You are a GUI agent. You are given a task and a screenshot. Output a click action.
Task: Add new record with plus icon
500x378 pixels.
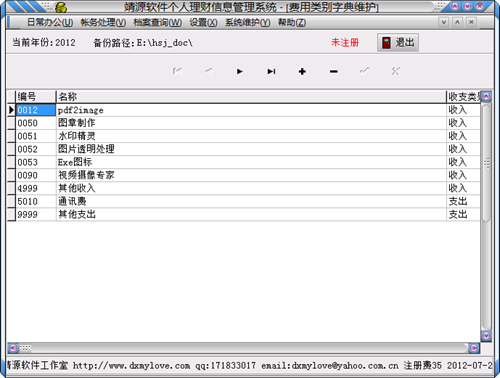tap(302, 71)
